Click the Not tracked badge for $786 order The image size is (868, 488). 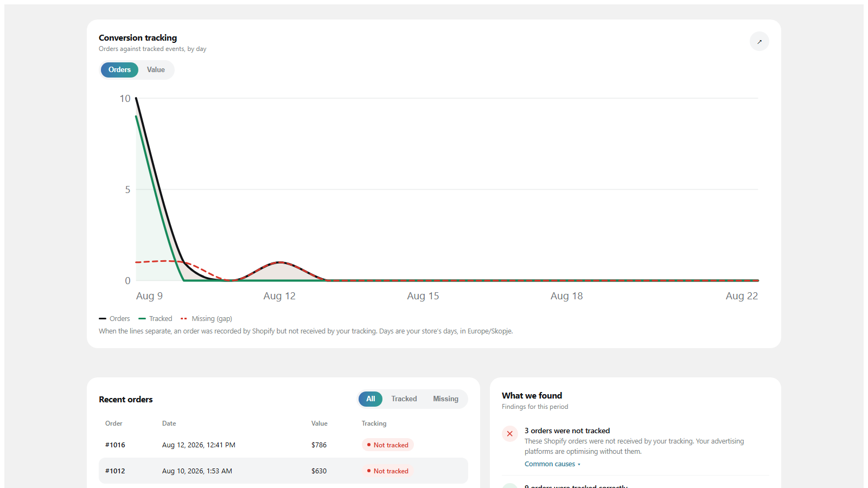(388, 445)
